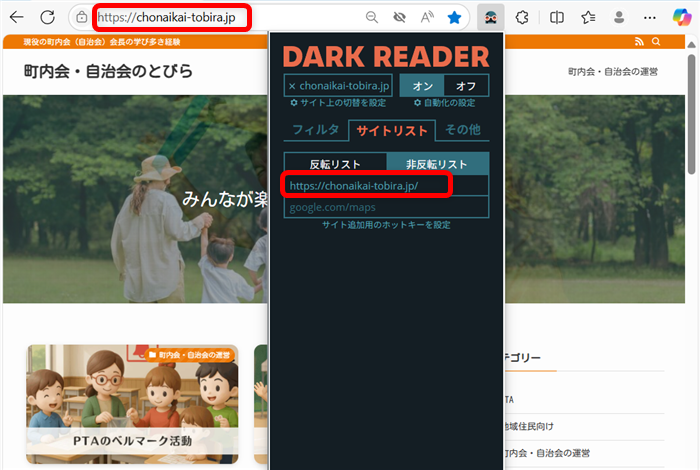
Task: Click the google.com/maps site list field
Action: pyautogui.click(x=386, y=207)
